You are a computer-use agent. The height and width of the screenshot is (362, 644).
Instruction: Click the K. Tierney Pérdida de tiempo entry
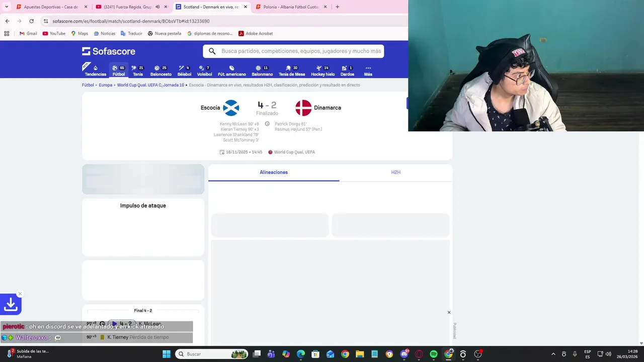tap(143, 337)
